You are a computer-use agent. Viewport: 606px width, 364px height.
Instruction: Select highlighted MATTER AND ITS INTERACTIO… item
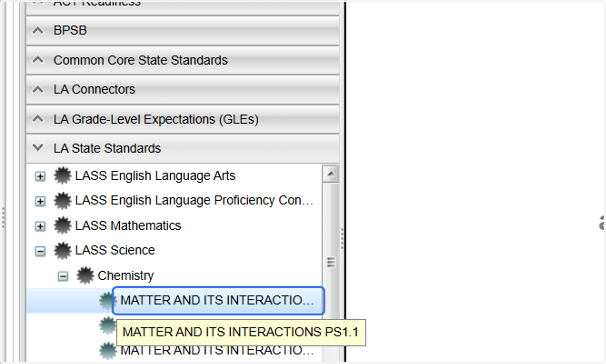(217, 301)
